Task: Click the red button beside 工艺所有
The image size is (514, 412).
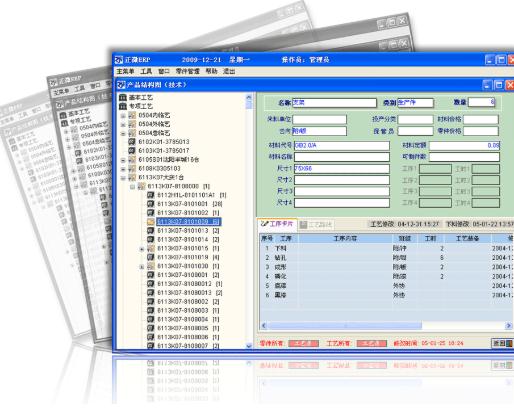Action: click(372, 343)
